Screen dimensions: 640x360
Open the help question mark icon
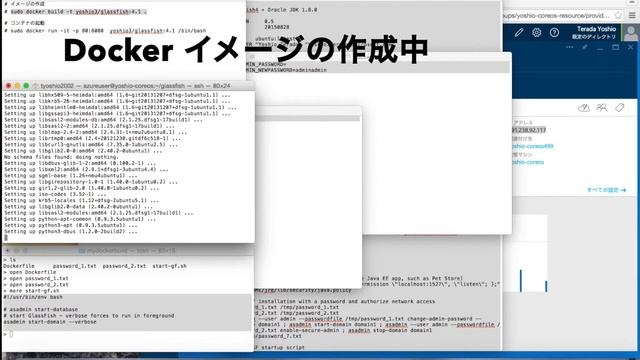tap(554, 32)
